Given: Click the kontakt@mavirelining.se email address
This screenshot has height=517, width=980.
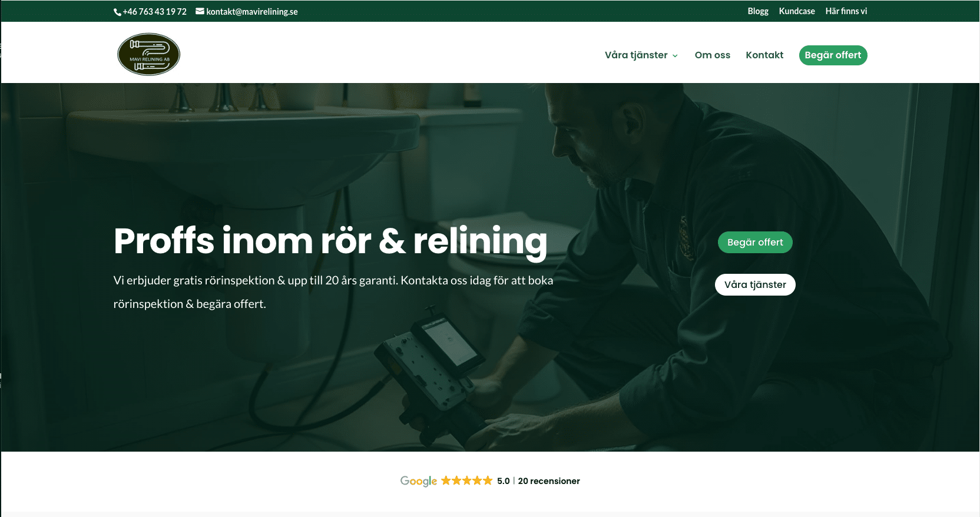Looking at the screenshot, I should (x=252, y=12).
